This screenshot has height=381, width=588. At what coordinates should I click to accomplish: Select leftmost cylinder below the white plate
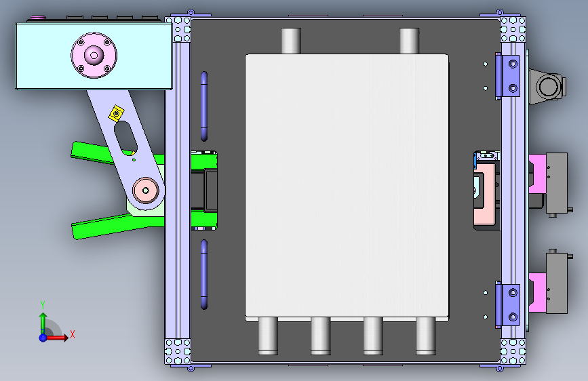pyautogui.click(x=268, y=336)
